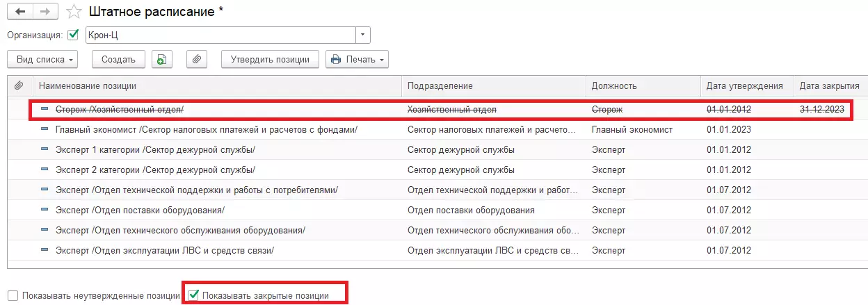Screen dimensions: 868x305
Task: Enable Показывать неутвержденные позиции checkbox
Action: tap(13, 295)
